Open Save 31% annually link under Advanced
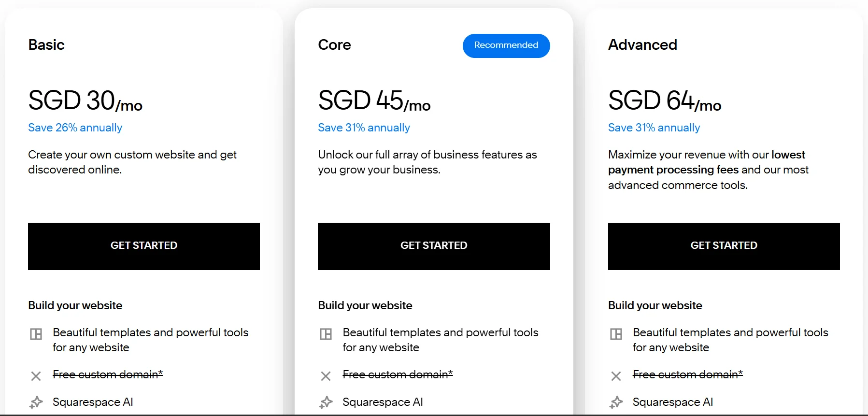Image resolution: width=868 pixels, height=416 pixels. point(654,128)
